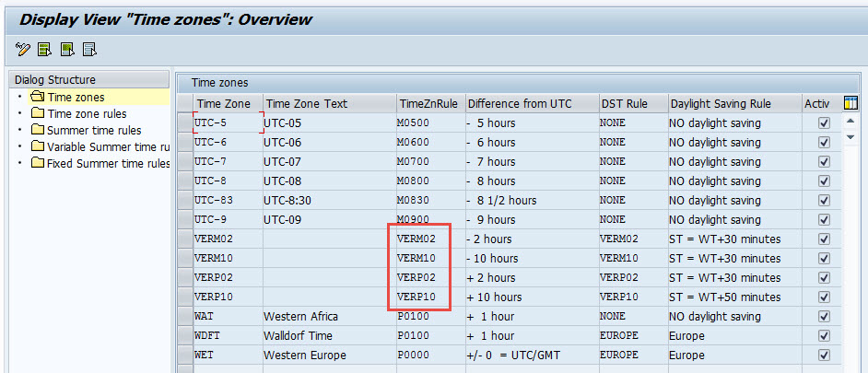Toggle the Active checkbox for UTC-6 row

[x=824, y=142]
